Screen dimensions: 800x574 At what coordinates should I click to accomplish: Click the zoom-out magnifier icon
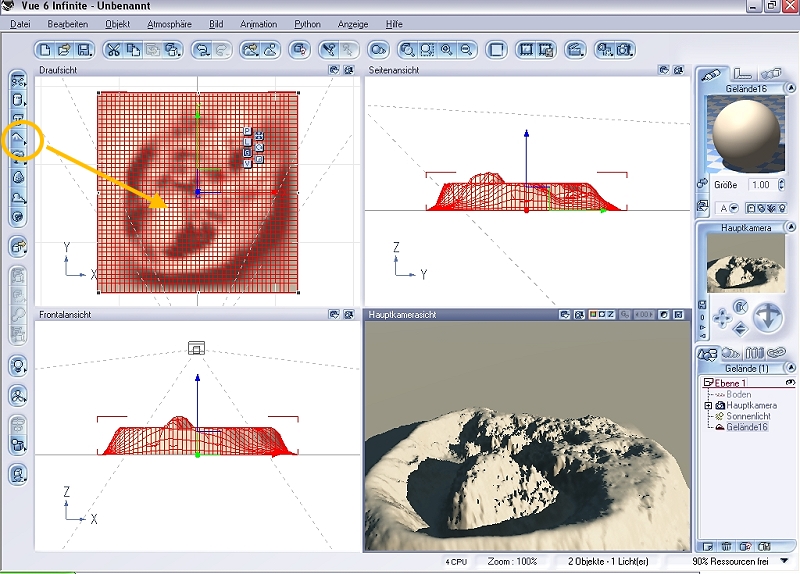coord(466,50)
